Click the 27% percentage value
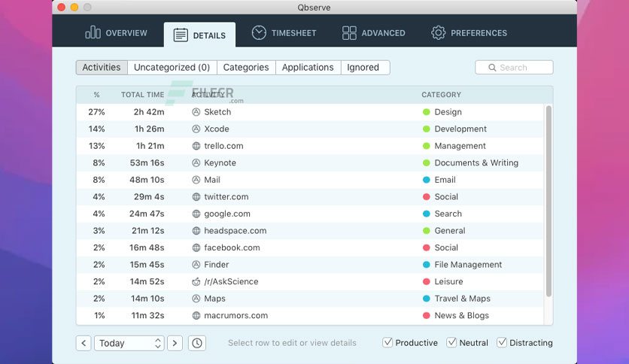 pyautogui.click(x=96, y=112)
